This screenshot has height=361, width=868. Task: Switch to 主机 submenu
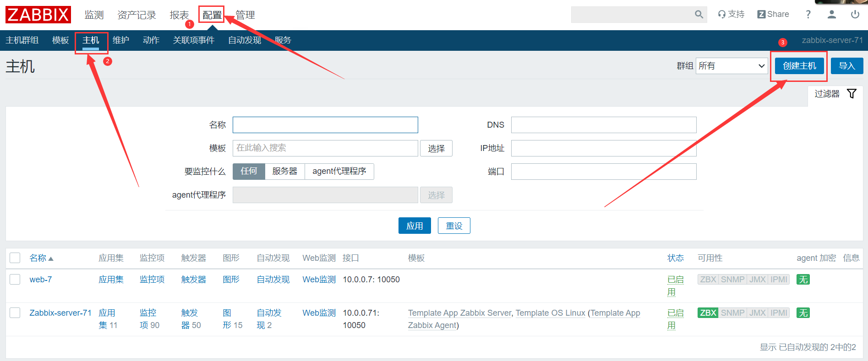pos(91,40)
